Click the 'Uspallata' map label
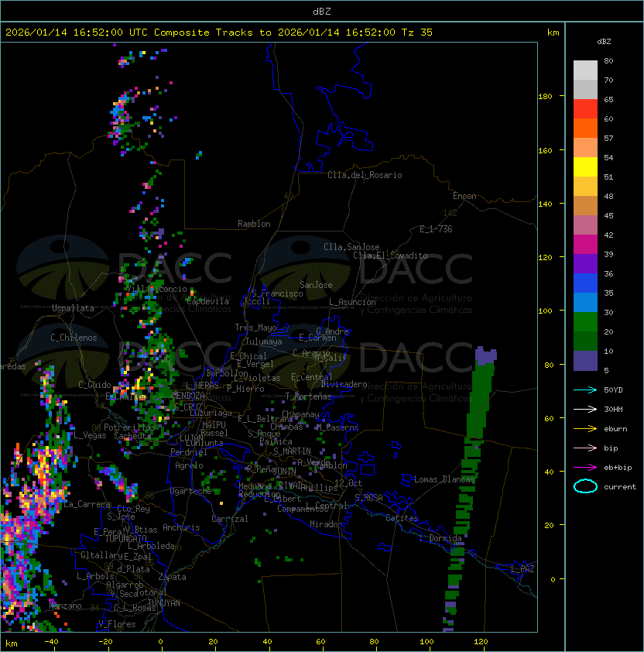Viewport: 644px width, 652px height. click(x=74, y=308)
